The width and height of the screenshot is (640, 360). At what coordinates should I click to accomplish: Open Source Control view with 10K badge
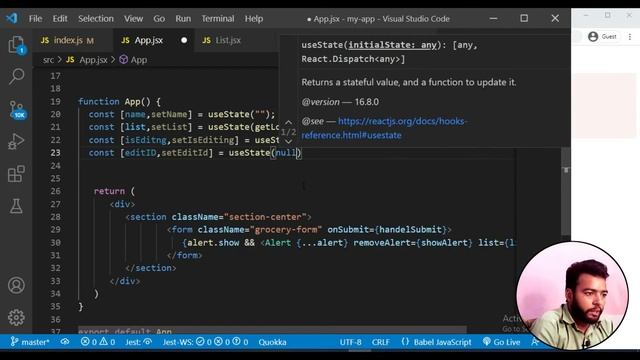point(17,109)
